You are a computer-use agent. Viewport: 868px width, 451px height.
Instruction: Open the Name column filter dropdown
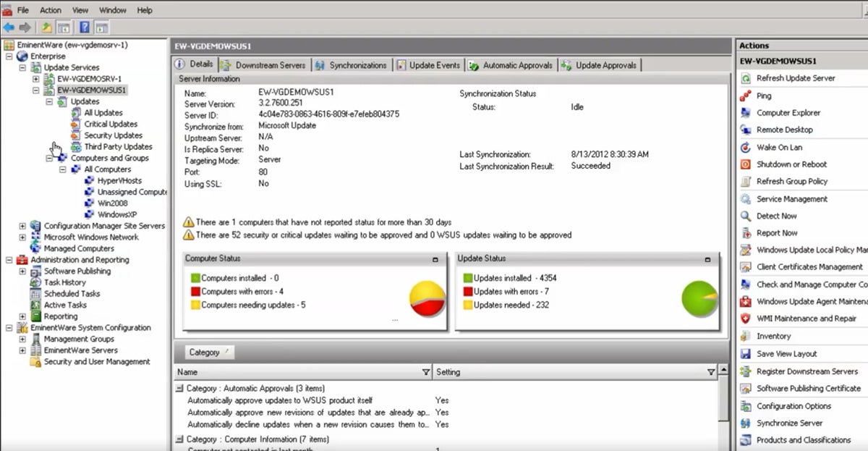(x=425, y=372)
